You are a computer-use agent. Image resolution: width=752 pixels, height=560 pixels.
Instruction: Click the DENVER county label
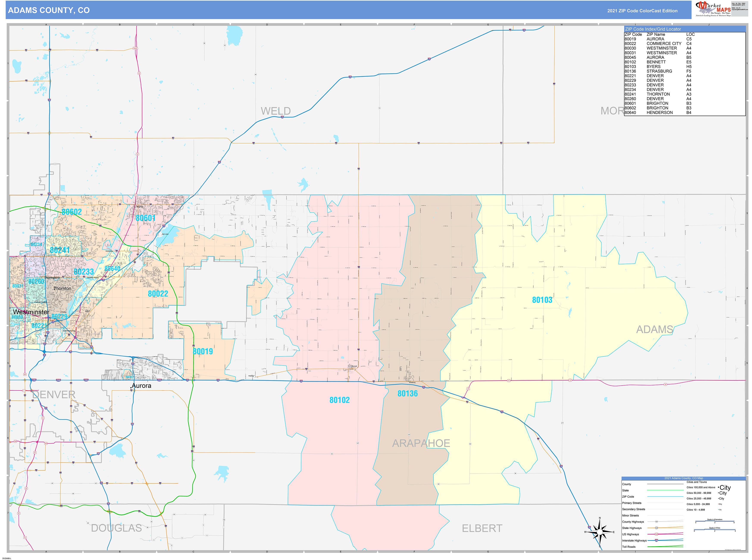tap(54, 395)
